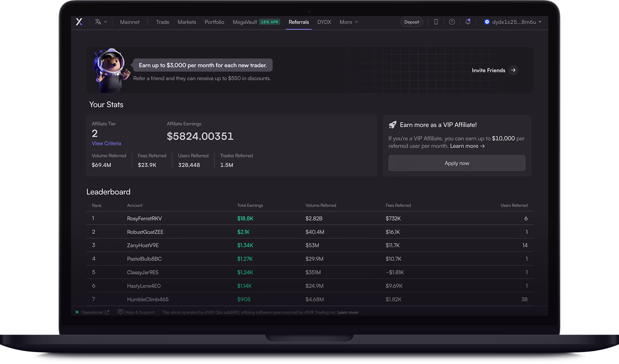619x364 pixels.
Task: Click the Invite Friends arrow icon
Action: coord(513,70)
